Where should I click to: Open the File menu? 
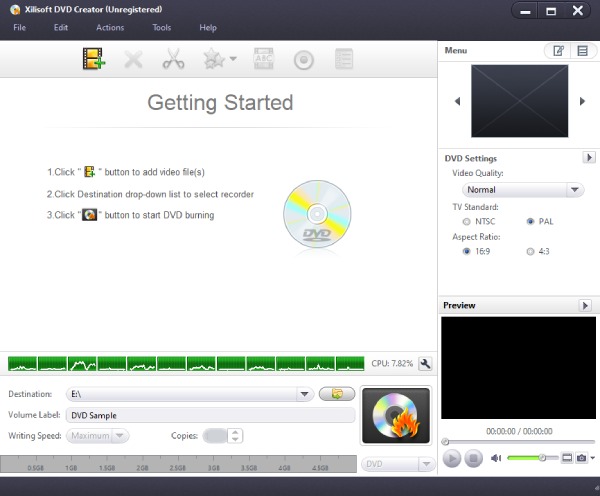[20, 28]
